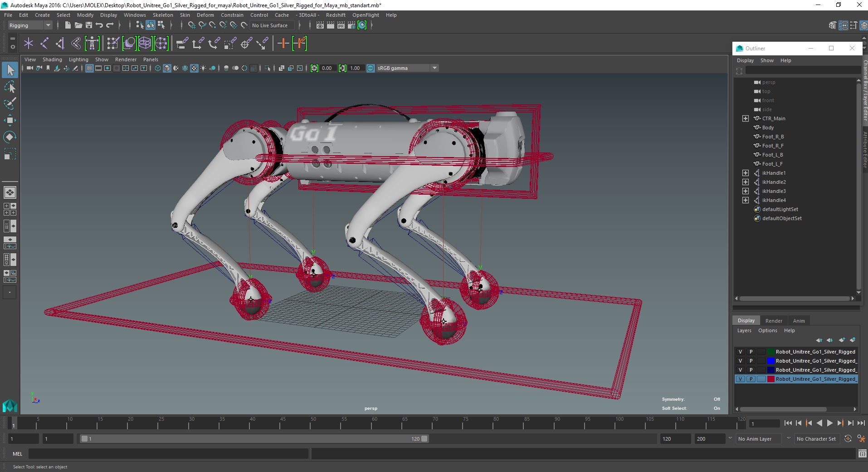868x472 pixels.
Task: Open the viewport Shading menu
Action: (x=52, y=59)
